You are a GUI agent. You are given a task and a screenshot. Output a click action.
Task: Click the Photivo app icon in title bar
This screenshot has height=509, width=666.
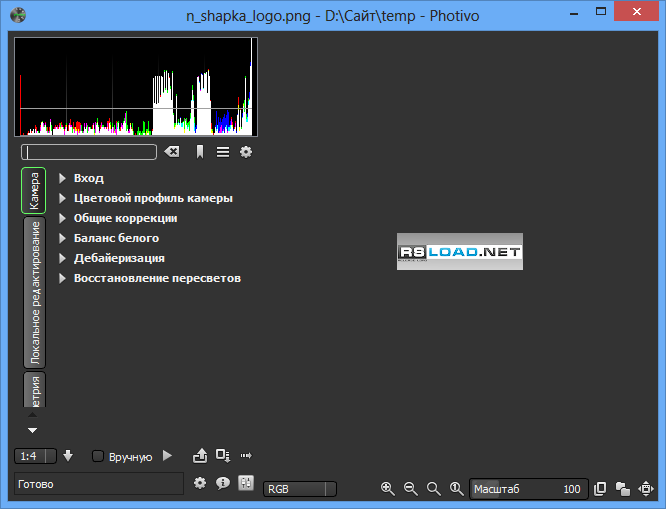[18, 15]
